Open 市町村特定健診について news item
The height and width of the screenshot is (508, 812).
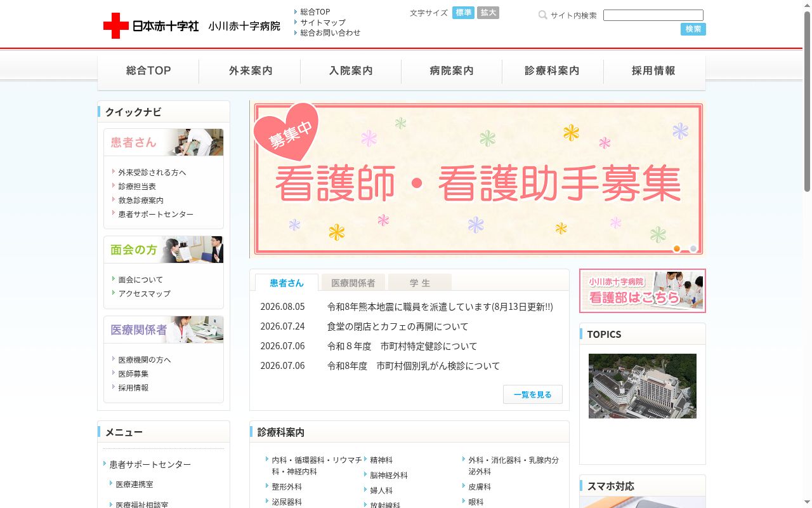(402, 346)
